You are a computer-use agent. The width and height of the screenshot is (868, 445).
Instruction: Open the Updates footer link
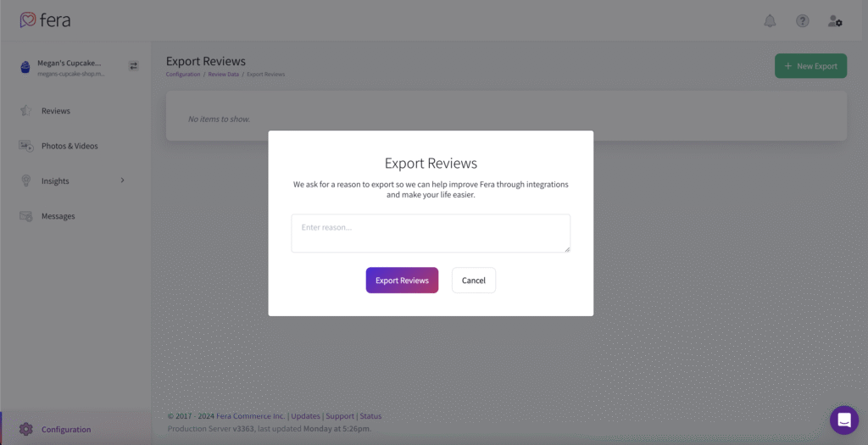click(x=305, y=416)
